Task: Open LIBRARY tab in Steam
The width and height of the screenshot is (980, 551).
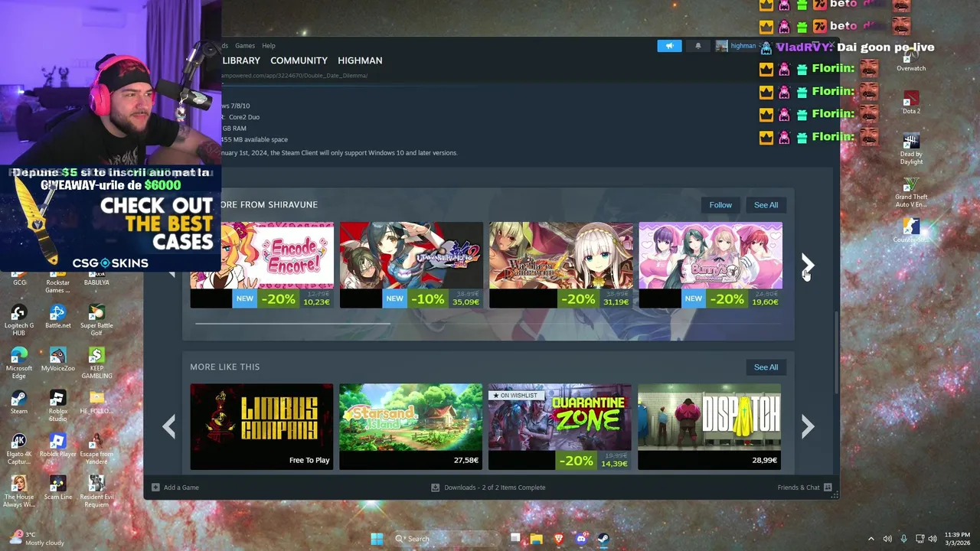Action: point(241,60)
